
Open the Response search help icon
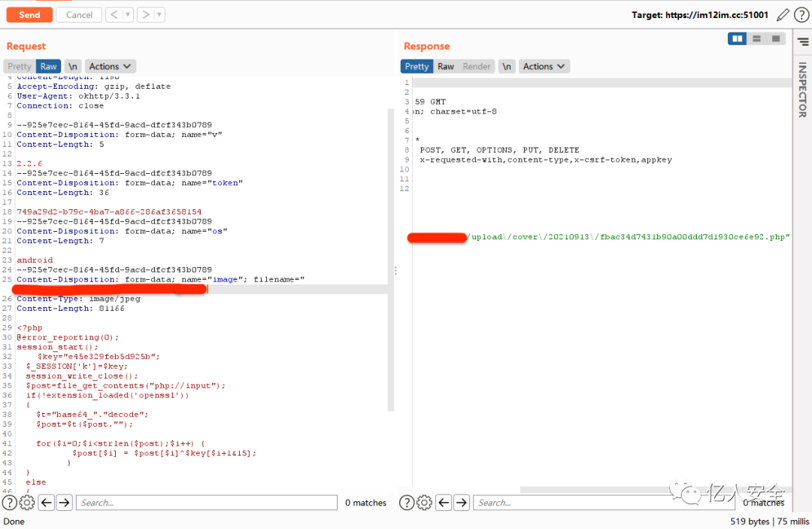(407, 503)
